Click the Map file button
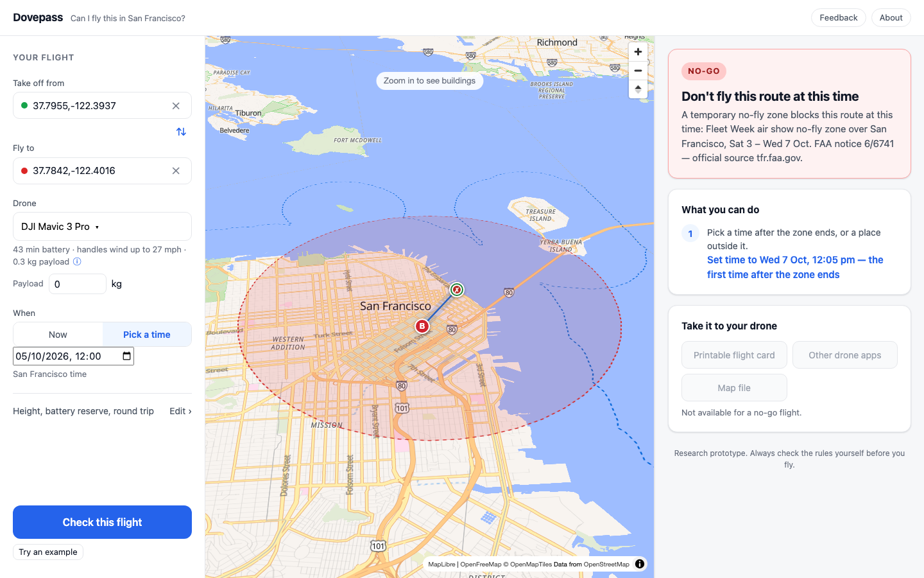 point(734,388)
